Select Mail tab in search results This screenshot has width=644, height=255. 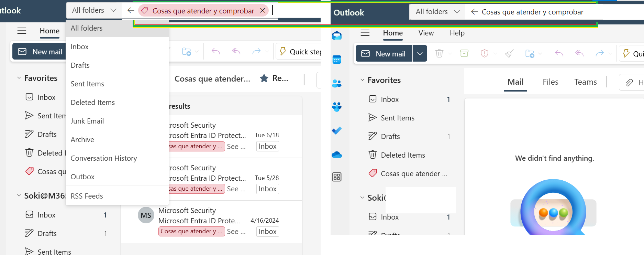coord(515,82)
